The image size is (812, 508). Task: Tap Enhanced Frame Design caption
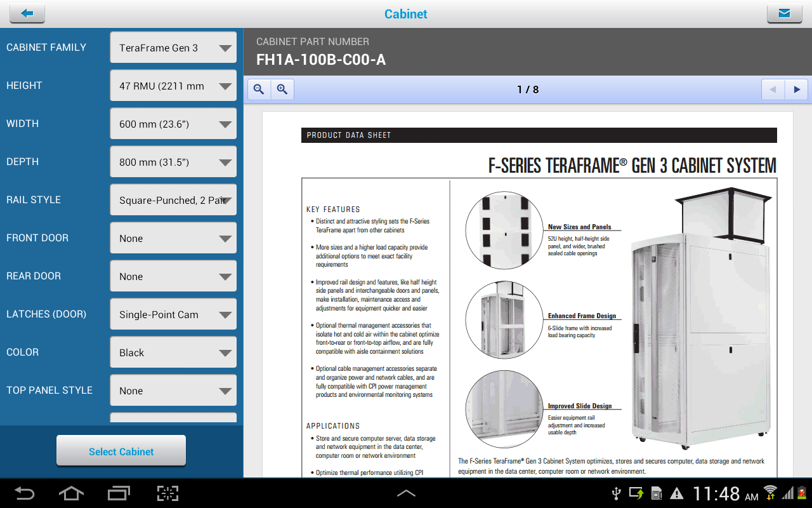tap(582, 316)
